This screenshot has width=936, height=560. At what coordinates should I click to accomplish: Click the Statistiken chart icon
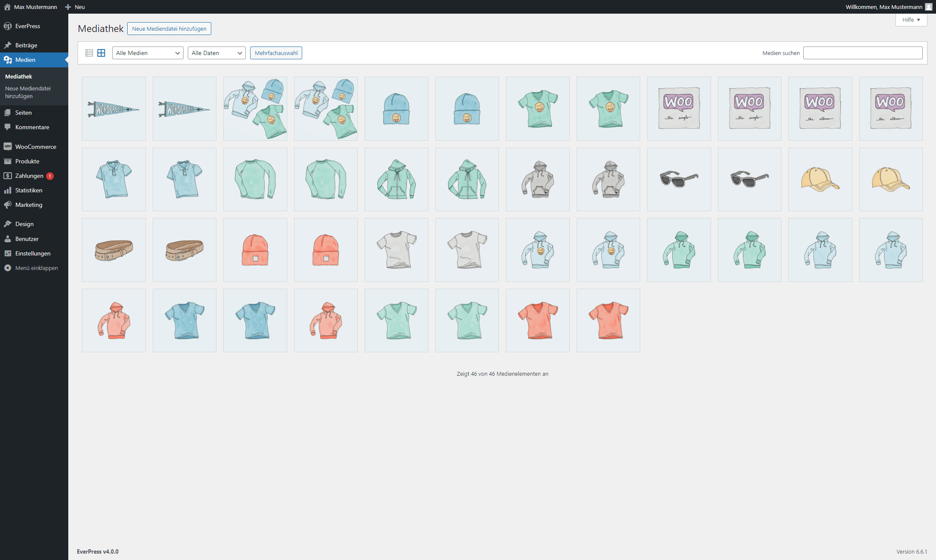(x=8, y=190)
